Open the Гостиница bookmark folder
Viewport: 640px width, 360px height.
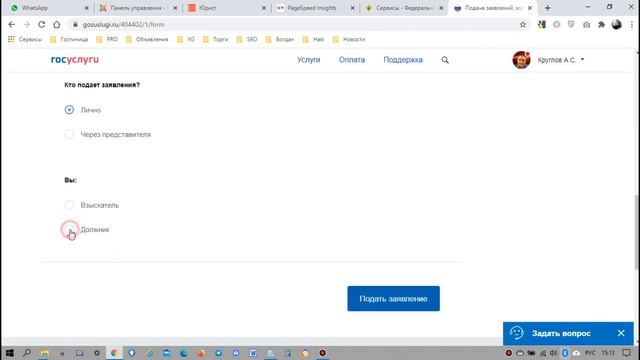point(69,39)
